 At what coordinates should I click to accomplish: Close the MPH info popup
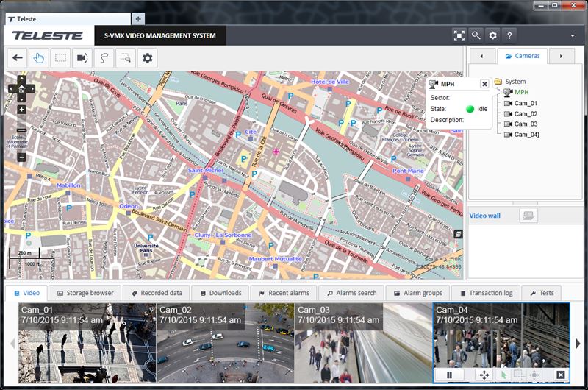(x=484, y=84)
